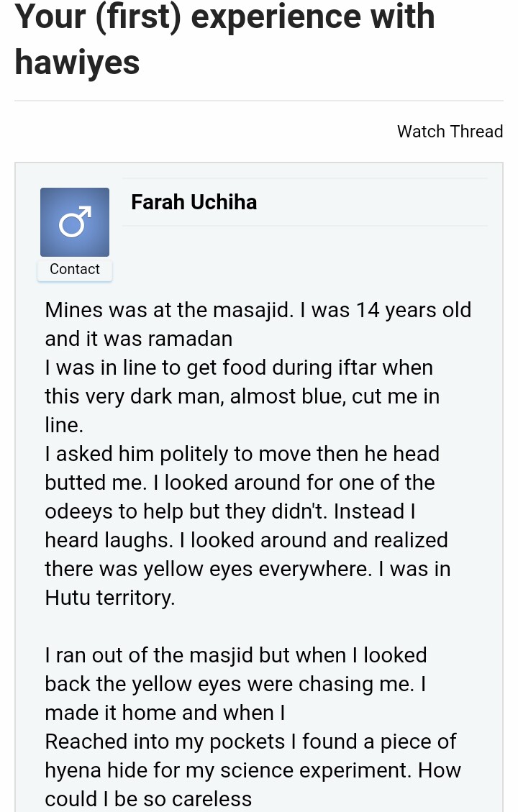518x812 pixels.
Task: Click the male symbol avatar icon
Action: tap(75, 222)
